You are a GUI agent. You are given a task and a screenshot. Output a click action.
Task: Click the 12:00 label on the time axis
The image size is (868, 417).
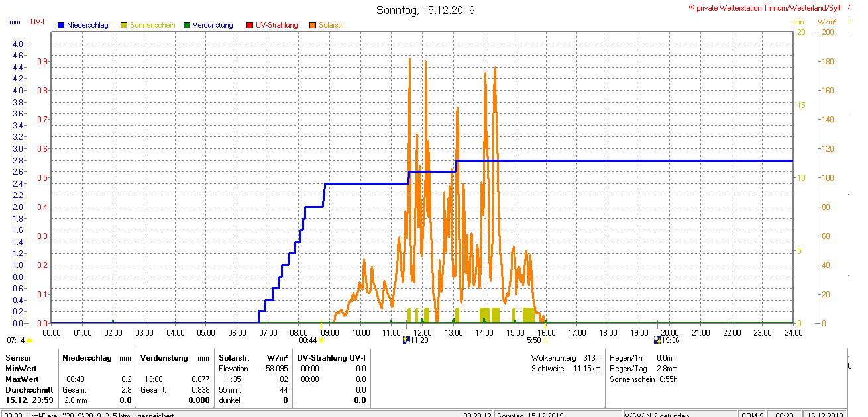(423, 332)
